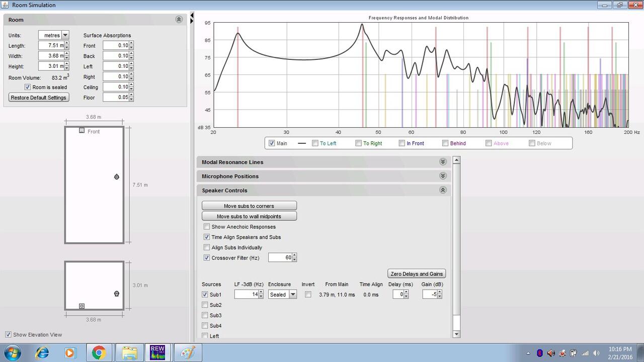This screenshot has width=644, height=362.
Task: Click Back absorption stepper
Action: 131,56
